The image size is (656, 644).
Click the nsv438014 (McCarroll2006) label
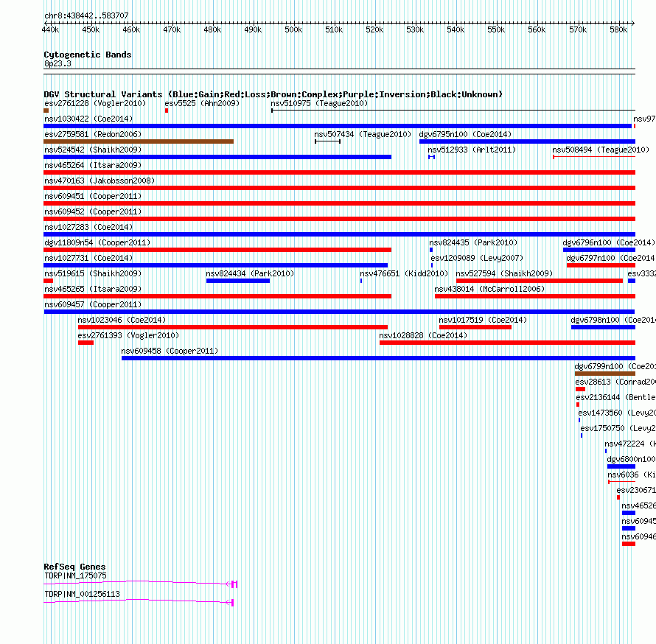(x=489, y=289)
